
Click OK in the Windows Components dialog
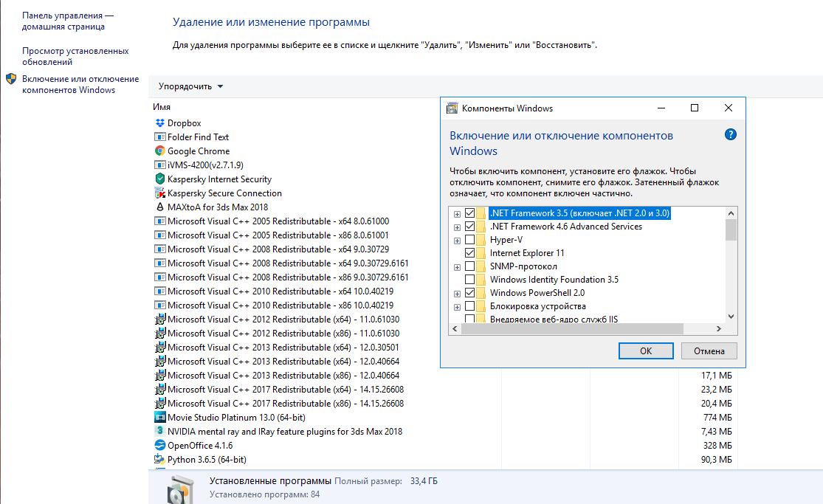(x=646, y=351)
